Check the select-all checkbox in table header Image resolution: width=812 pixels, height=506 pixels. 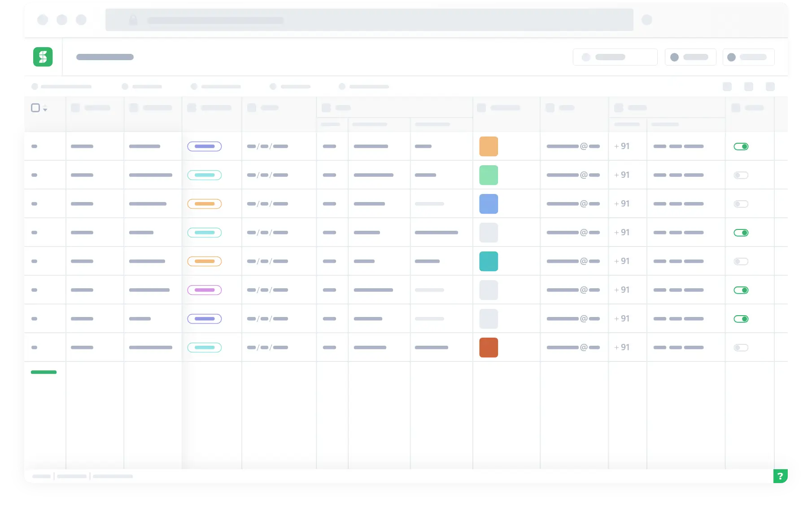pyautogui.click(x=35, y=108)
